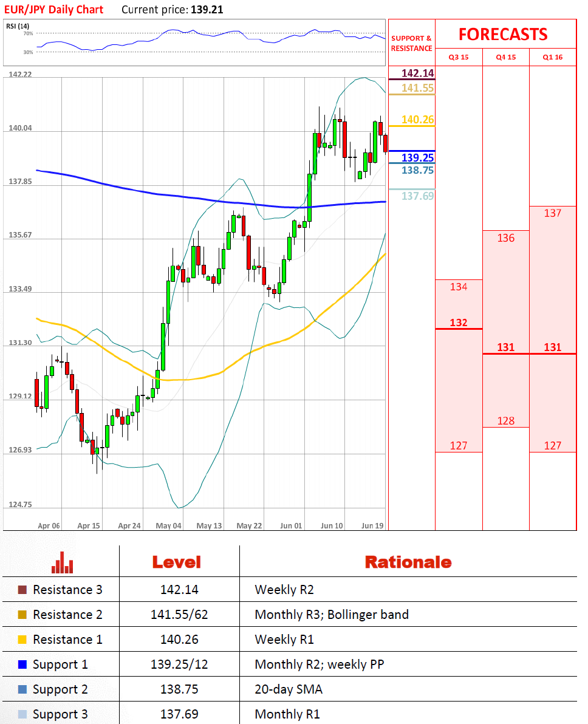Click the 140.26 yellow level label

417,120
